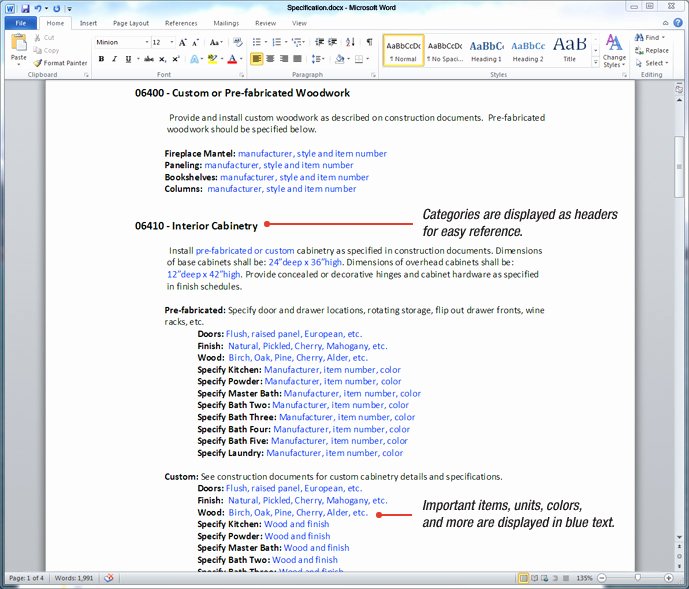
Task: Apply the text effects letter A
Action: tap(194, 59)
